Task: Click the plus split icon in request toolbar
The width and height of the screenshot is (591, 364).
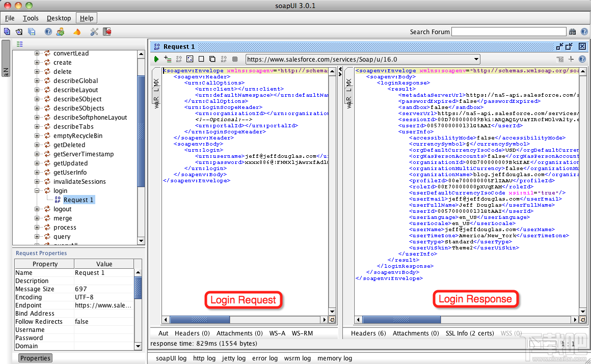Action: pyautogui.click(x=572, y=59)
